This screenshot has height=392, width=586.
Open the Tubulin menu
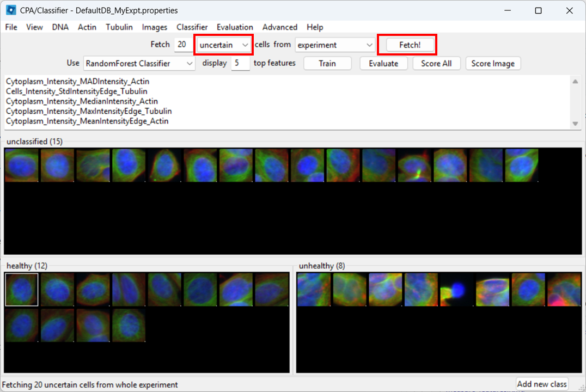(119, 27)
